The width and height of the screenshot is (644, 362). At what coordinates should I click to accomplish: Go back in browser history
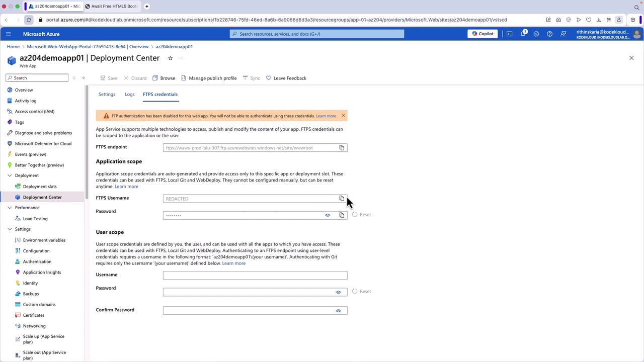coord(6,20)
